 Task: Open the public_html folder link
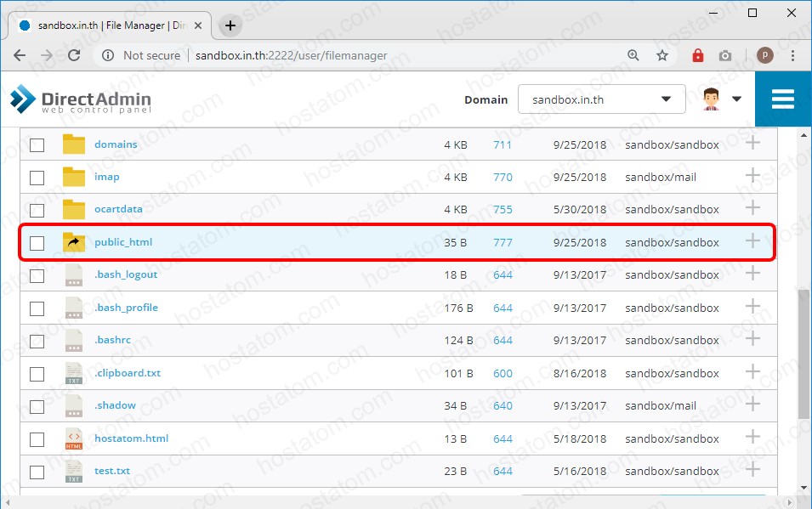click(x=123, y=242)
